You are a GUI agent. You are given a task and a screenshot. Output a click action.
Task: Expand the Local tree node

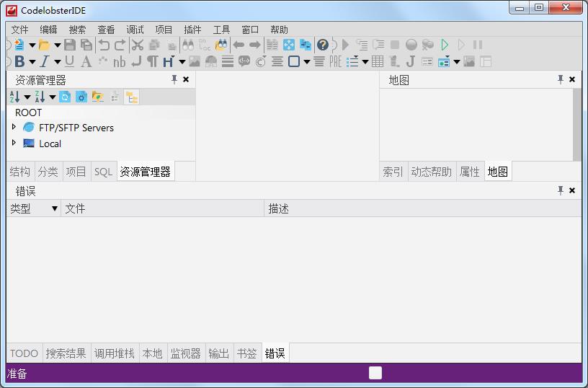[x=14, y=143]
